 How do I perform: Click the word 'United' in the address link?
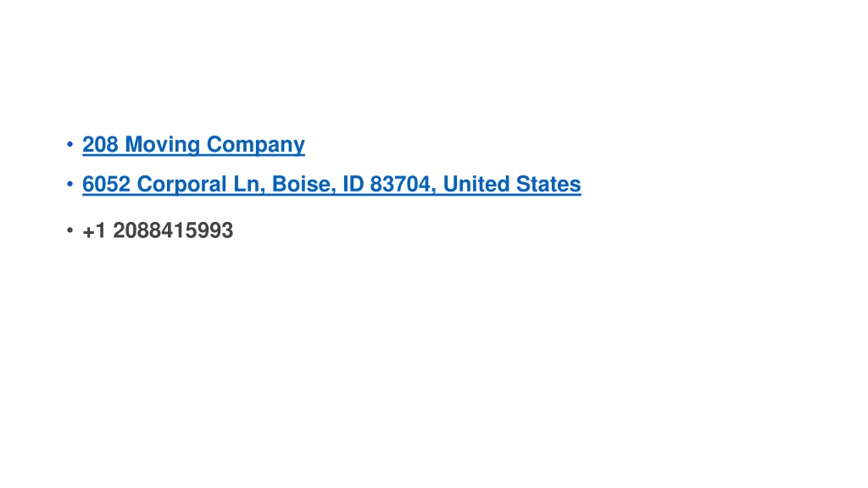tap(476, 184)
